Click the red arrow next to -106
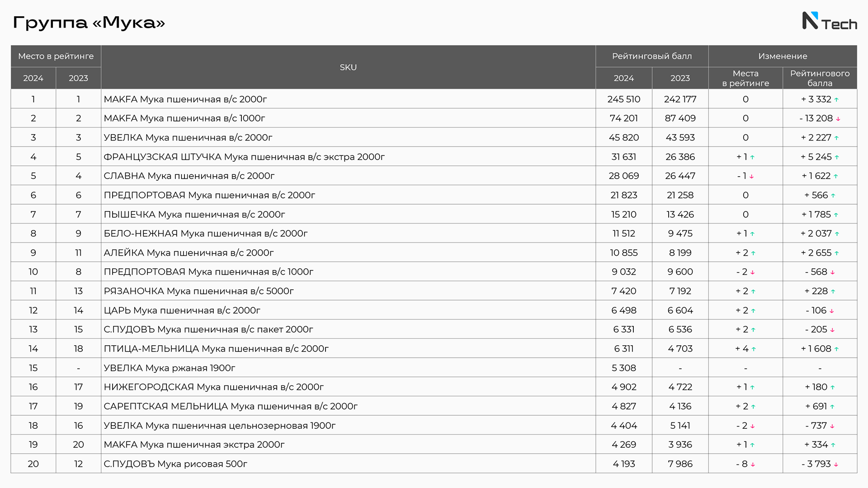868x488 pixels. pos(831,311)
